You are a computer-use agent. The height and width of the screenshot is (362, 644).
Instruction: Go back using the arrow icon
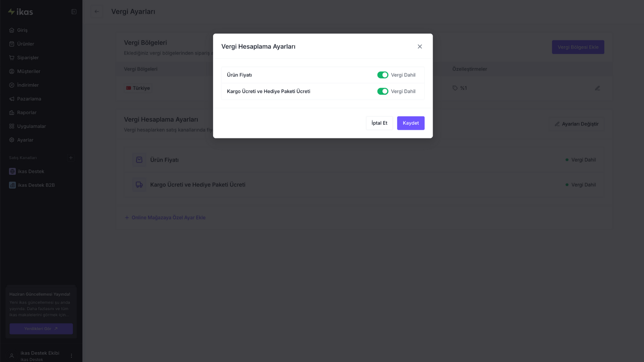[97, 12]
